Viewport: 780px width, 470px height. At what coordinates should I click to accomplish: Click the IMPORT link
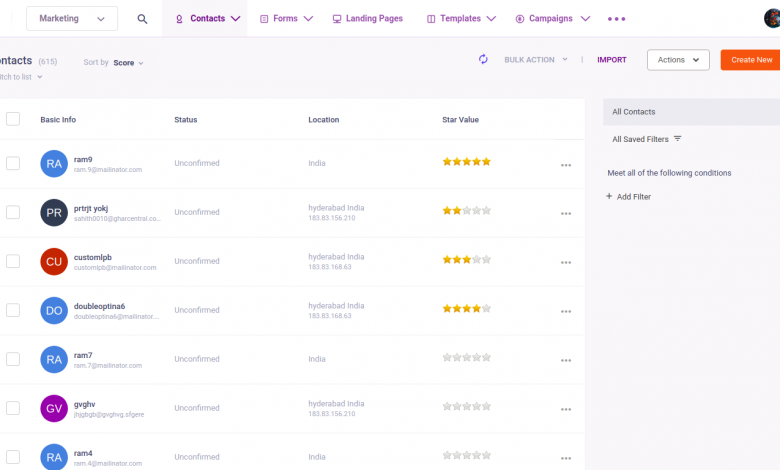coord(612,60)
